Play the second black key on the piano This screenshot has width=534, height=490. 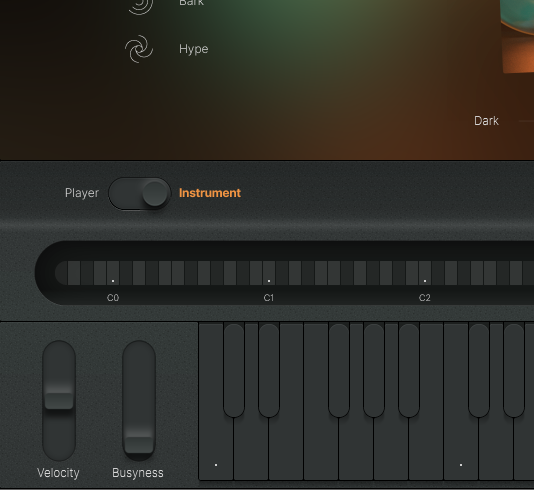[x=269, y=370]
